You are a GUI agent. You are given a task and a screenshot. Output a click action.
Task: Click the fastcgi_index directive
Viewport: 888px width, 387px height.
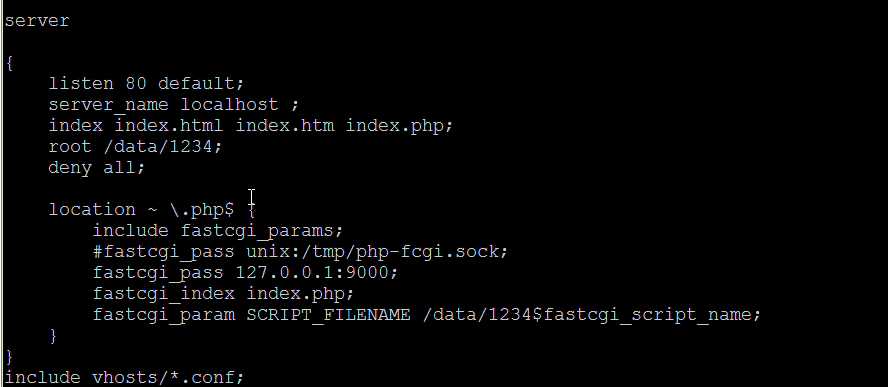click(x=164, y=294)
